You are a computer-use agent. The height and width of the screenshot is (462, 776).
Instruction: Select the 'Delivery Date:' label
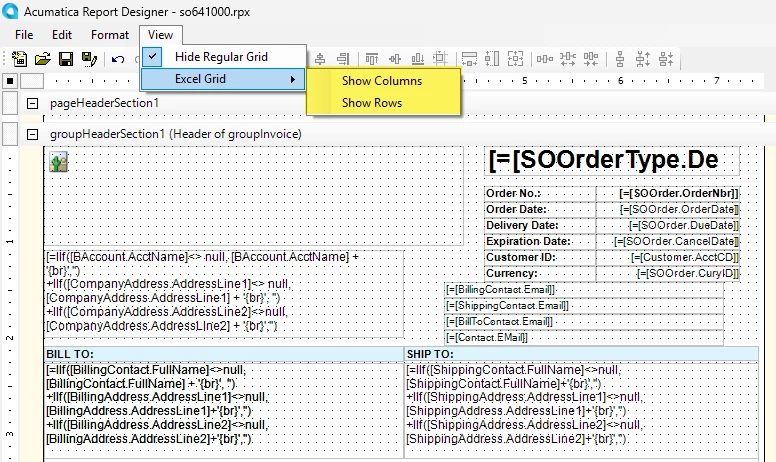pyautogui.click(x=540, y=226)
